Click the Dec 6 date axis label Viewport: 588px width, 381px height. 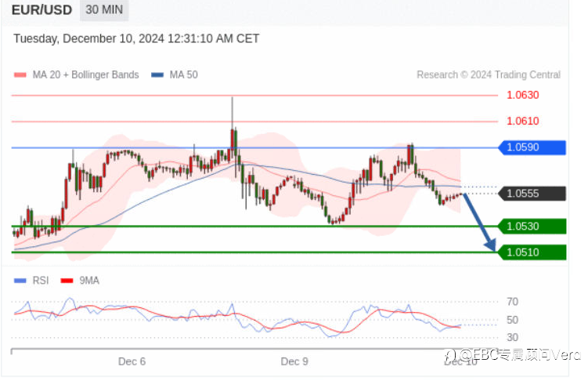[132, 362]
